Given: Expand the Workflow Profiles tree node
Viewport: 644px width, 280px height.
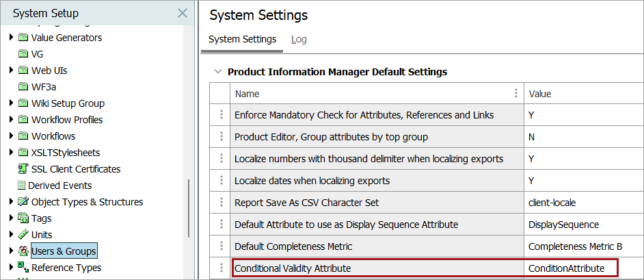Looking at the screenshot, I should (12, 120).
